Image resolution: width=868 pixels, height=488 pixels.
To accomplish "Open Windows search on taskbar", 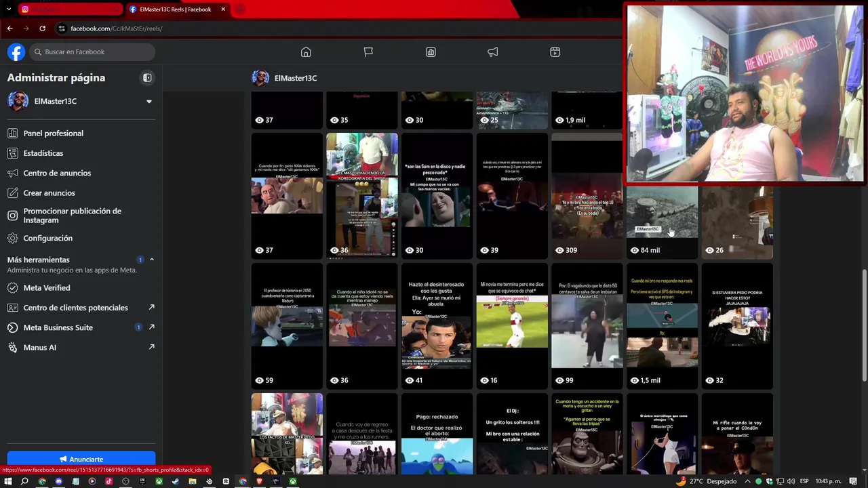I will (24, 481).
